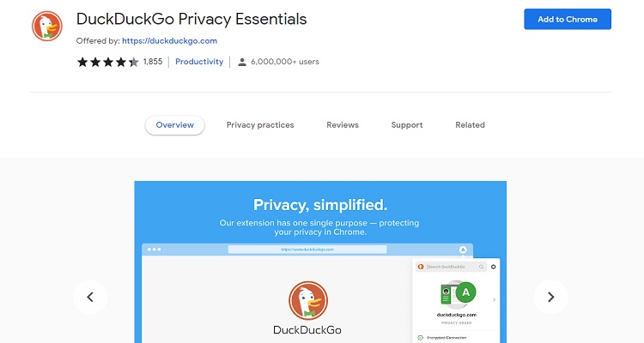Click the Encrypted Connection green check icon
The height and width of the screenshot is (343, 644).
click(420, 338)
